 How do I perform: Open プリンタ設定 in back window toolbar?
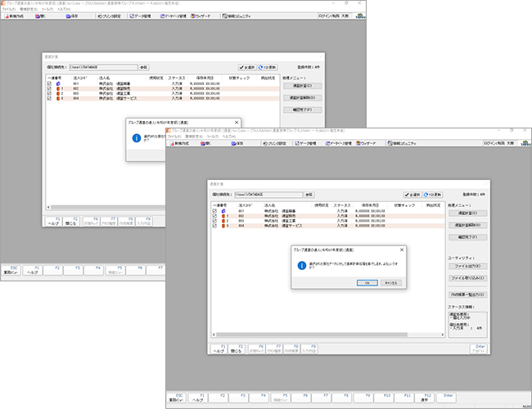109,16
